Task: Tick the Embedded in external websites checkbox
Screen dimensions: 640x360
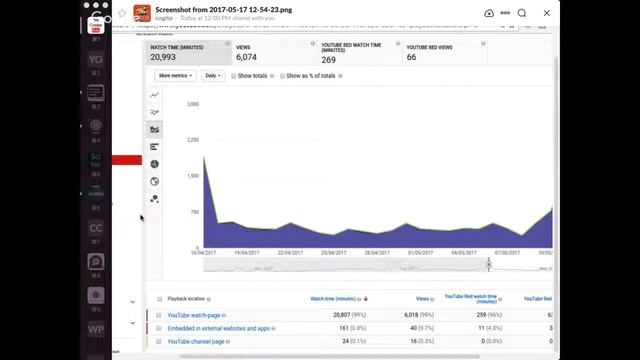Action: (x=158, y=328)
